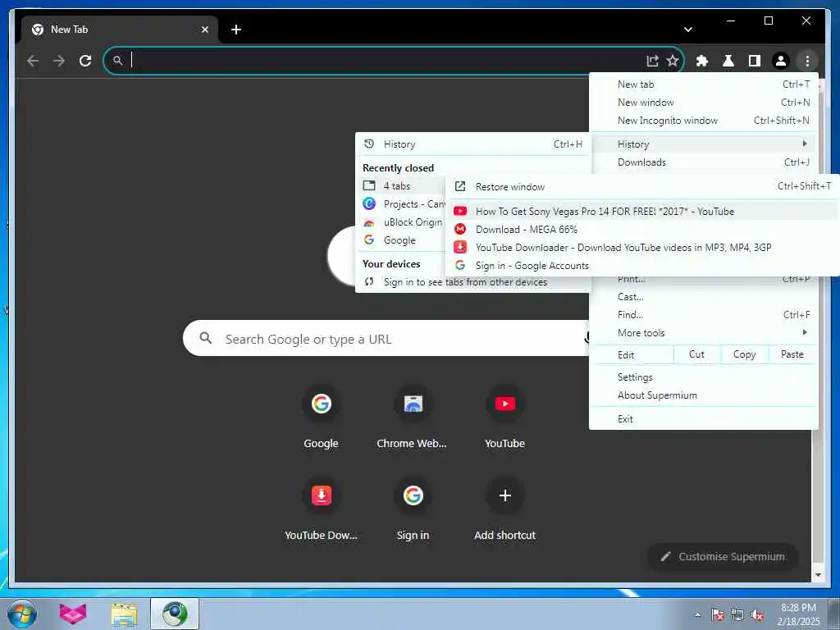Open Downloads from the menu
Viewport: 840px width, 630px height.
703,162
